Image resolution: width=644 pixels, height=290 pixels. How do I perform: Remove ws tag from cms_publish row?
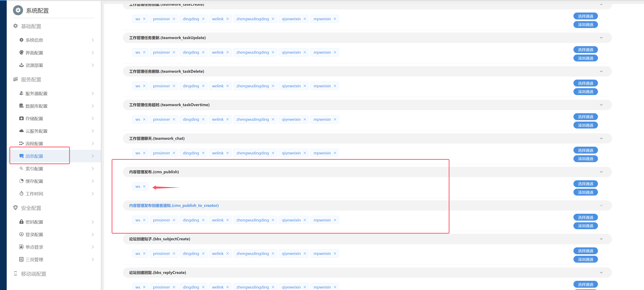(x=144, y=186)
